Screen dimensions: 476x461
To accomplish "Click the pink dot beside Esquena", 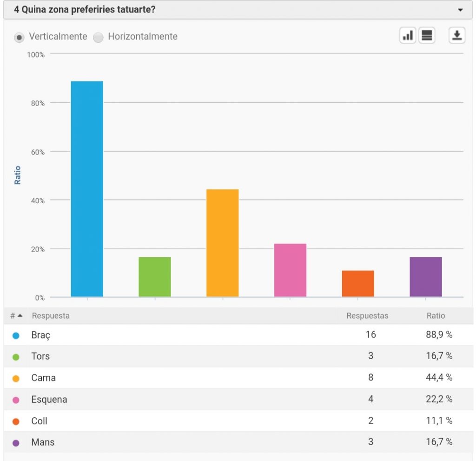I will coord(16,400).
